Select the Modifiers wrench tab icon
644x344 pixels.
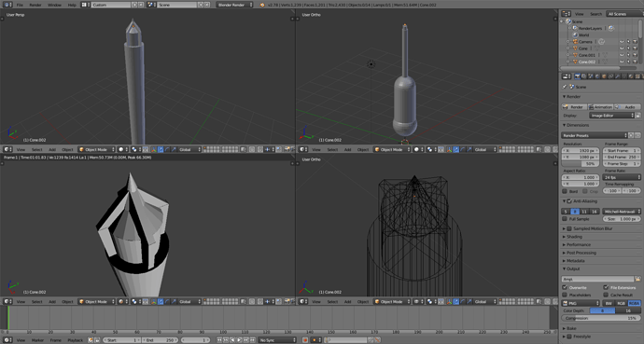pos(617,76)
